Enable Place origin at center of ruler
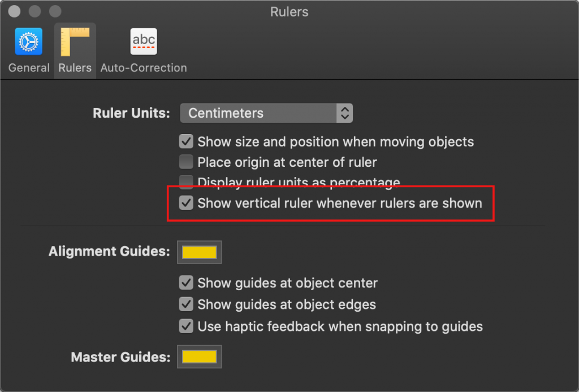The width and height of the screenshot is (579, 392). (x=186, y=162)
